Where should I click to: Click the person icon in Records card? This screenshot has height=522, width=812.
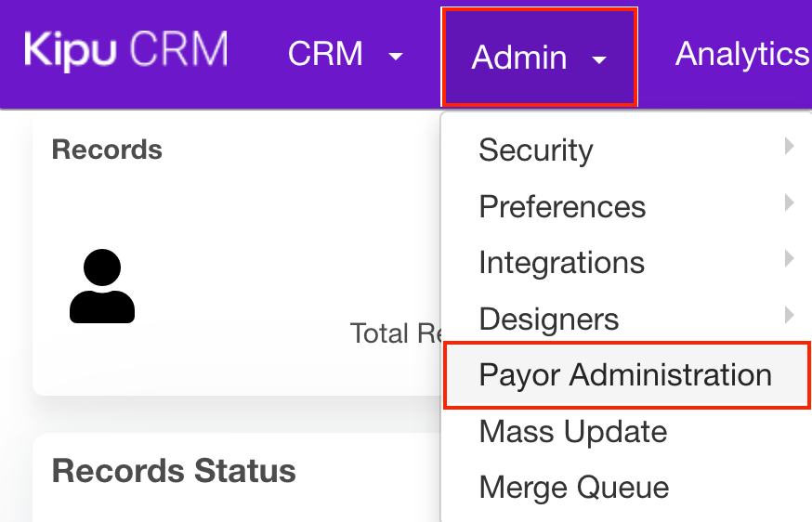[102, 286]
